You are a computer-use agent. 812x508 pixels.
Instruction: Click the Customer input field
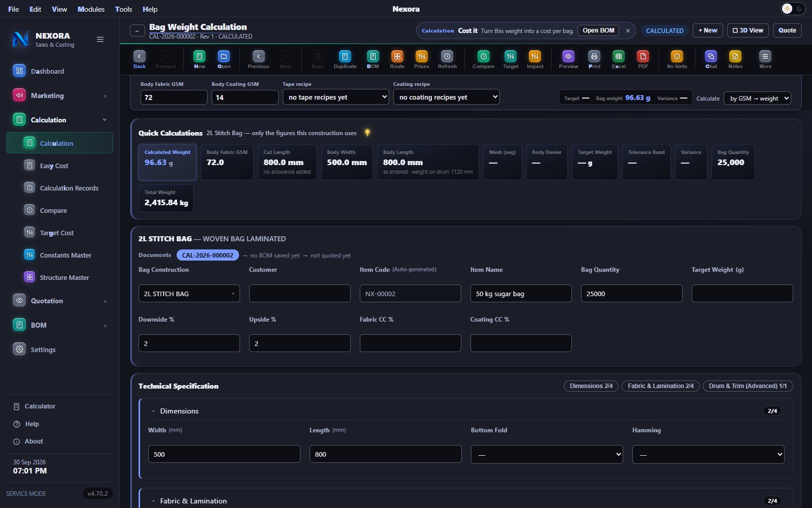click(300, 294)
